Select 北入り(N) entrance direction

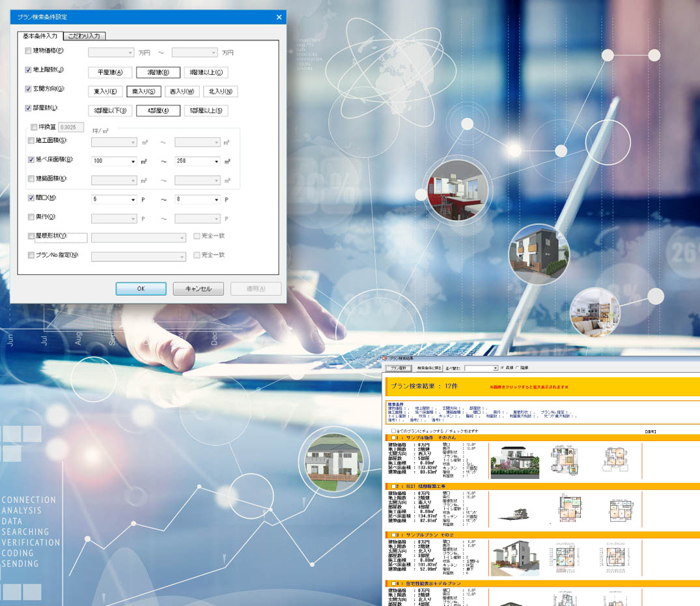221,91
